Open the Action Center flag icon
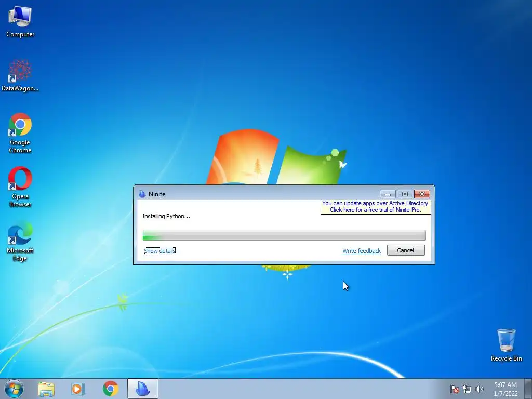The width and height of the screenshot is (532, 399). click(455, 389)
